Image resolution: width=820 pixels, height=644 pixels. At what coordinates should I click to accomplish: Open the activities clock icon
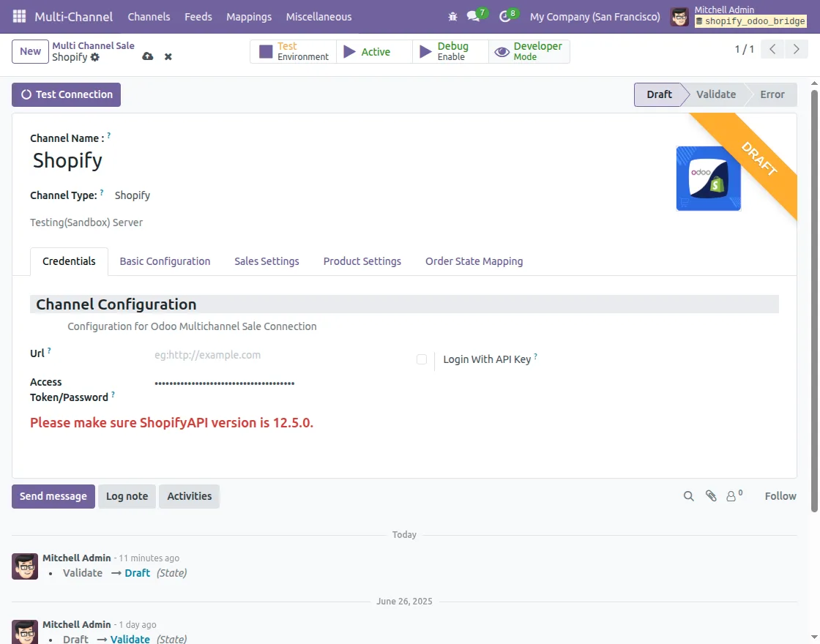(x=504, y=16)
